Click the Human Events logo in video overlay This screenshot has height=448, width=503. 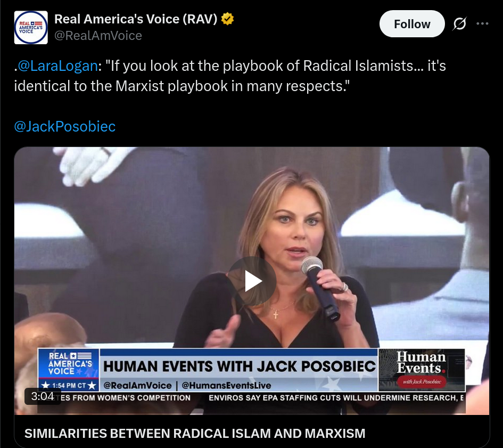[x=422, y=370]
